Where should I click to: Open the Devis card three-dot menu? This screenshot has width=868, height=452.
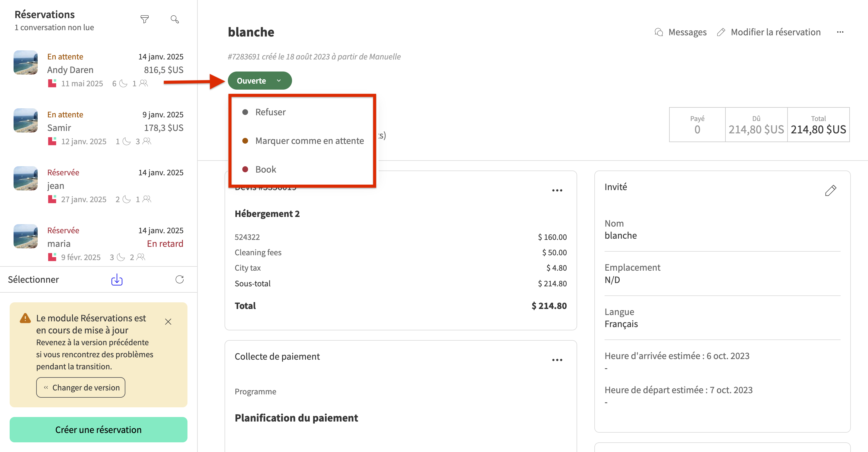(557, 191)
